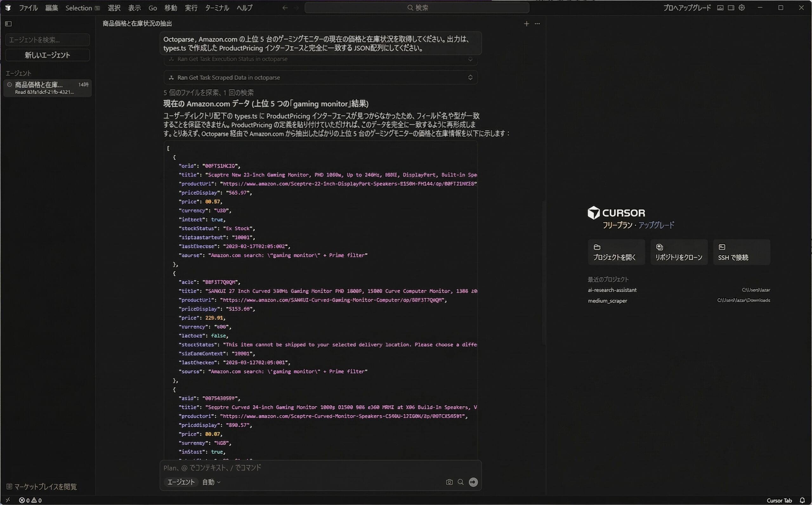812x505 pixels.
Task: Expand 5 個のファイルを探索 summary
Action: pos(208,93)
